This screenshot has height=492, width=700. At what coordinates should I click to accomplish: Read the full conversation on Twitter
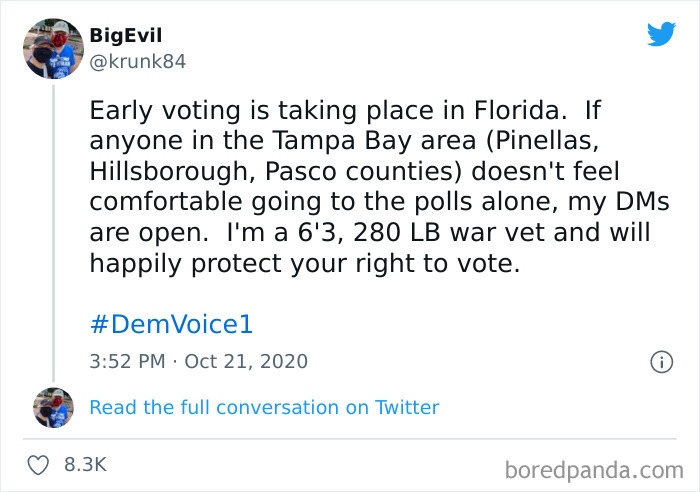264,407
